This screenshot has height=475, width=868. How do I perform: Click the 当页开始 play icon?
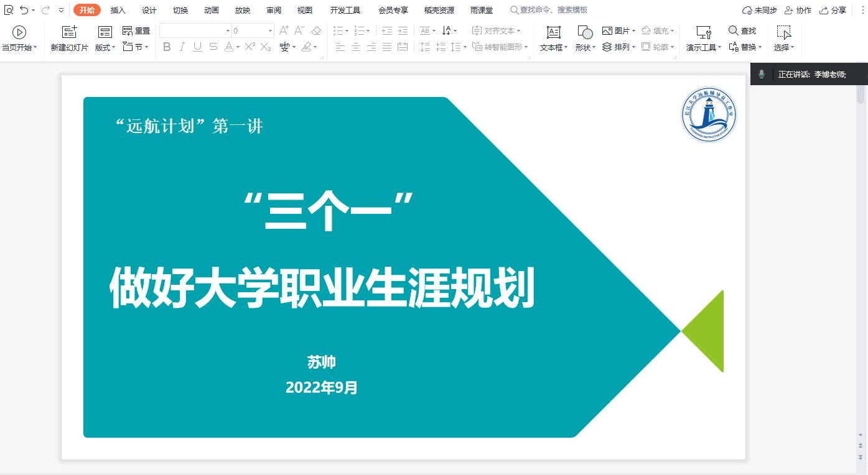[x=19, y=32]
